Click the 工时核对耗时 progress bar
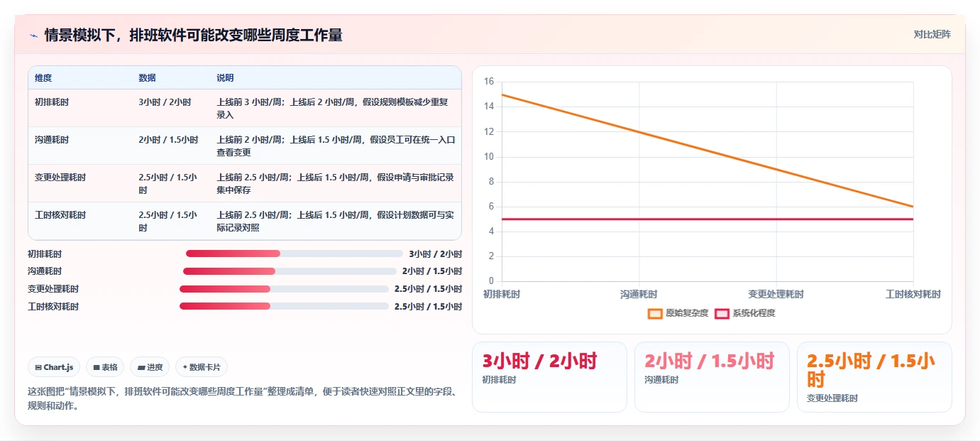The width and height of the screenshot is (980, 441). (284, 306)
